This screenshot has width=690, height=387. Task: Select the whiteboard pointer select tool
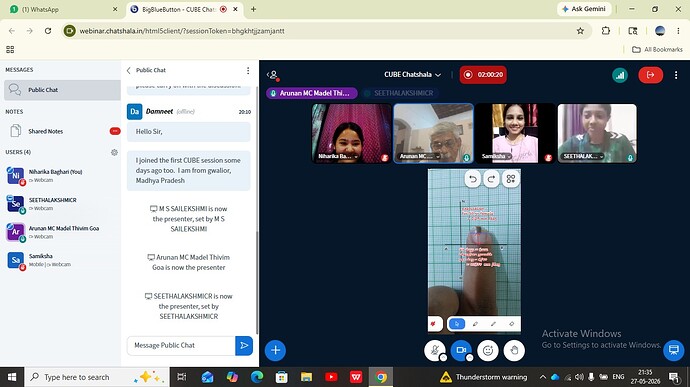[456, 324]
